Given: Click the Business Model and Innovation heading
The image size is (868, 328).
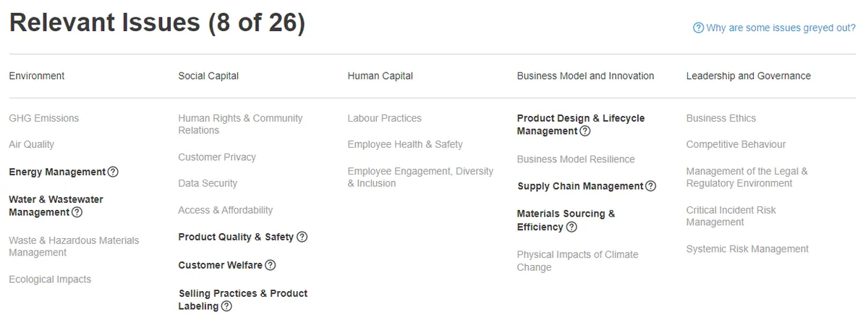Looking at the screenshot, I should pos(585,76).
